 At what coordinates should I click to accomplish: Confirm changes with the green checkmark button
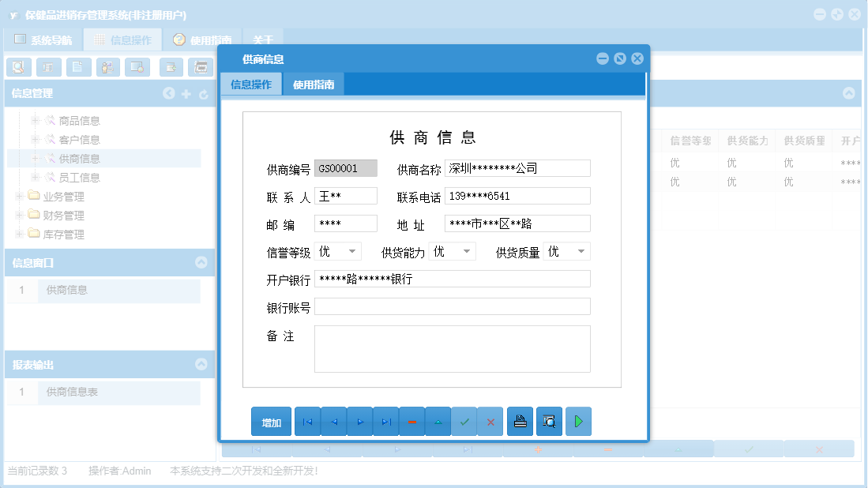[464, 421]
